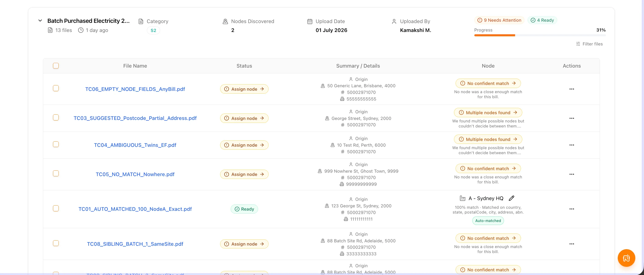The height and width of the screenshot is (275, 644).
Task: Click Assign node for TC06 AnyBill row
Action: point(244,89)
